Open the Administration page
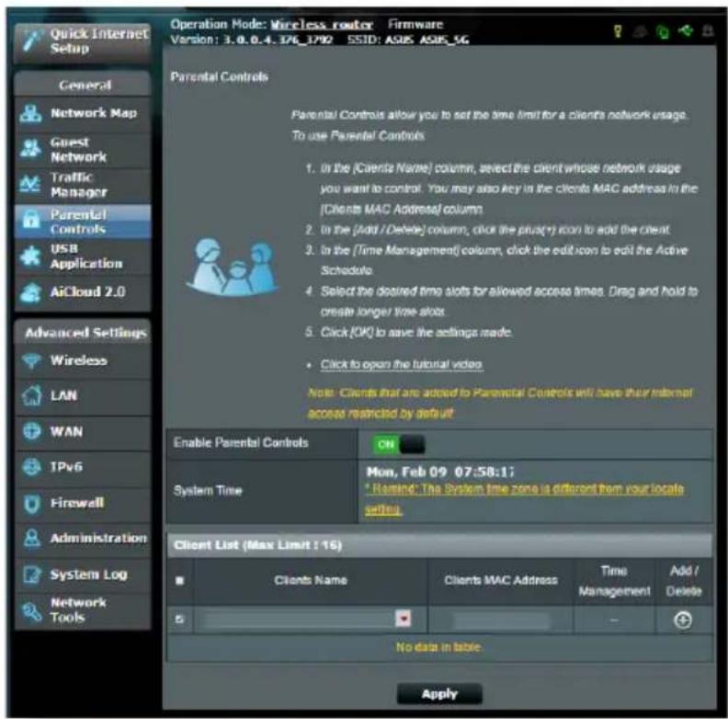Viewport: 728px width, 719px height. [x=83, y=538]
